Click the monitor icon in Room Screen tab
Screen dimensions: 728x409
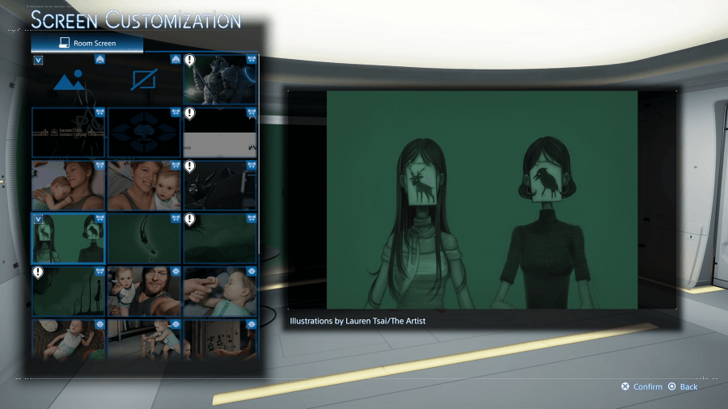click(65, 44)
